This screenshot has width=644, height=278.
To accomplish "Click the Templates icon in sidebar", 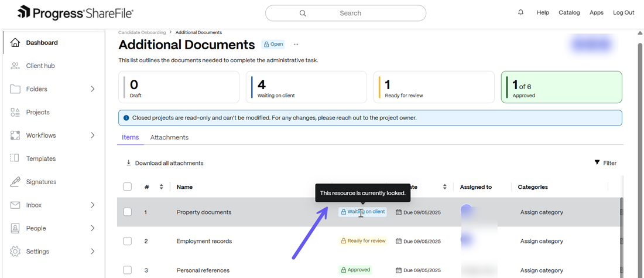I will tap(15, 158).
